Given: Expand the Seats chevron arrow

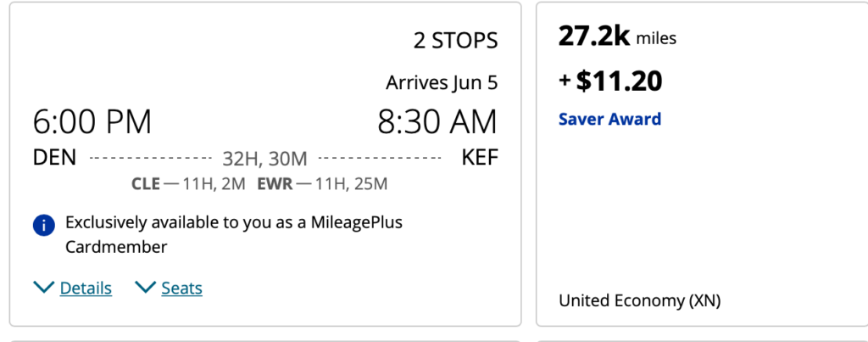Looking at the screenshot, I should 146,287.
